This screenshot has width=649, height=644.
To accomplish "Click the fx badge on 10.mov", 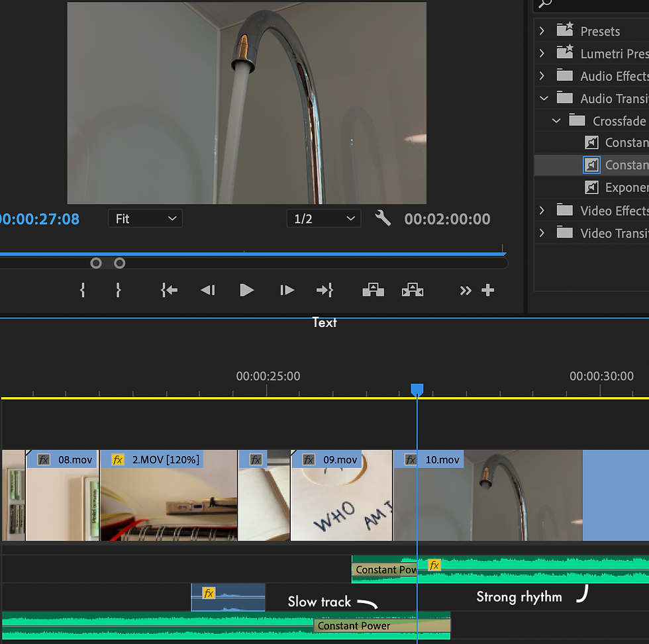I will 411,459.
